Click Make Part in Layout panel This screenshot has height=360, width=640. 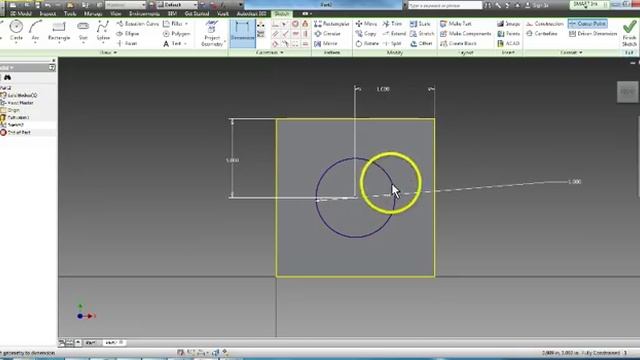pyautogui.click(x=456, y=24)
